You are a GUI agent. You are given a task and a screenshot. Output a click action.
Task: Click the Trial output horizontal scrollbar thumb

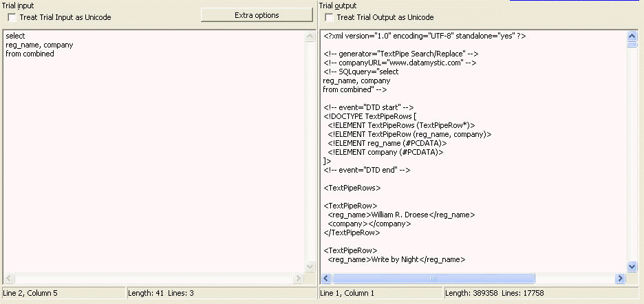[x=433, y=278]
